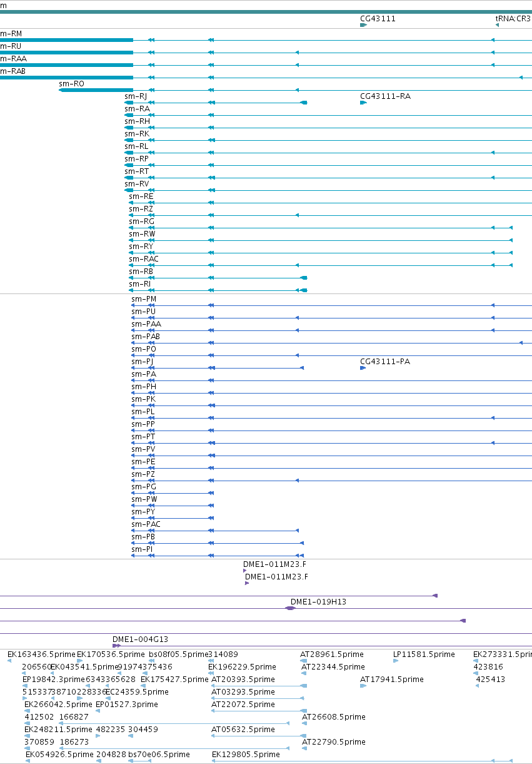Select the CG43111-RA transcript label
Image resolution: width=532 pixels, height=764 pixels.
[385, 96]
